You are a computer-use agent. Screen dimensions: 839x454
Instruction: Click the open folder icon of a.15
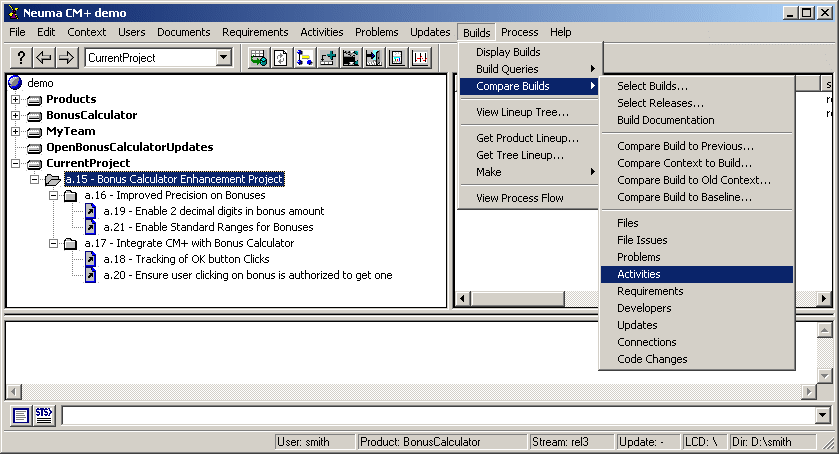[x=52, y=179]
